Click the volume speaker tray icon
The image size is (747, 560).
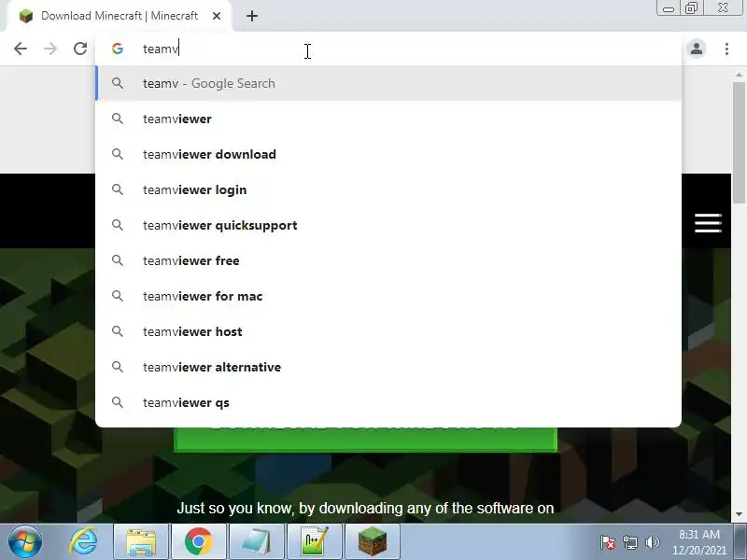point(652,542)
